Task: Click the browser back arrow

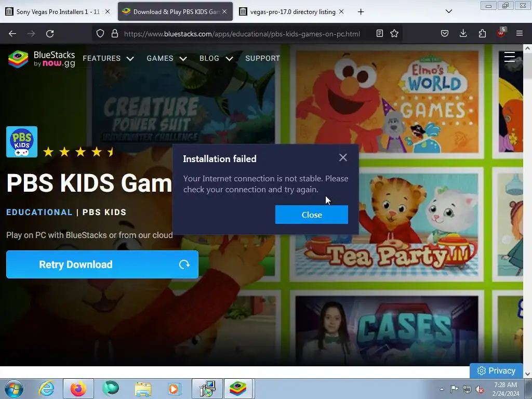Action: pos(12,34)
